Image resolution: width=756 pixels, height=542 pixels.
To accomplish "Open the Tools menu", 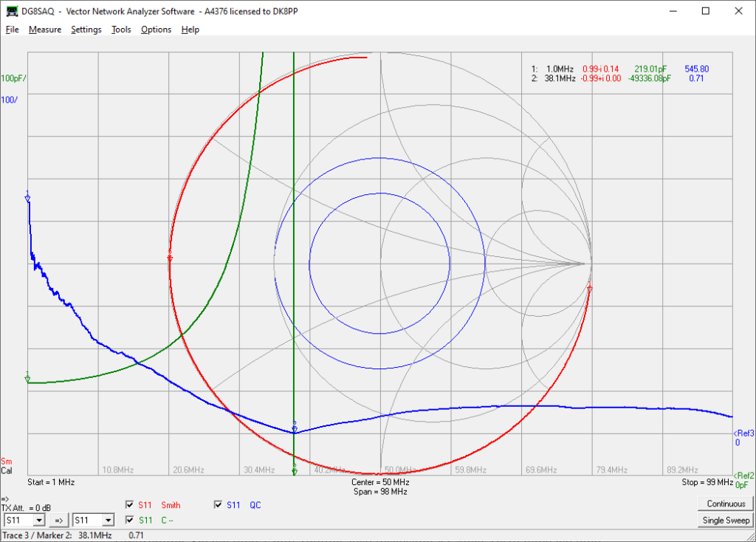I will 121,30.
